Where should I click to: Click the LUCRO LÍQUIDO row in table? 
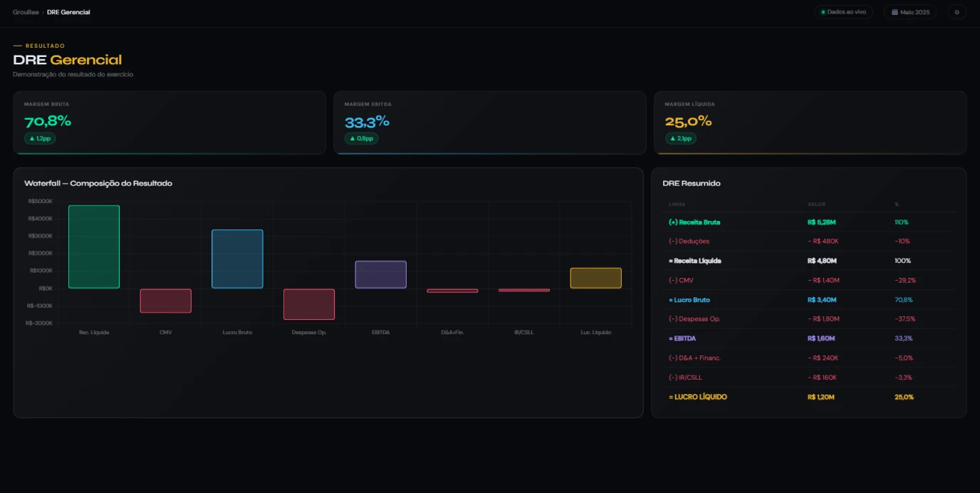click(808, 397)
